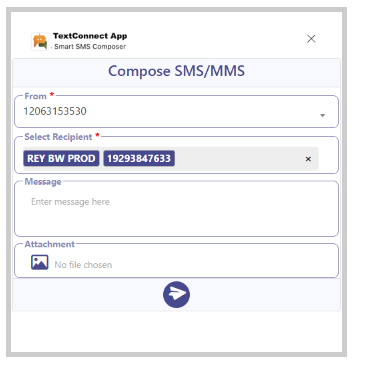Image resolution: width=368 pixels, height=369 pixels.
Task: Clear all selected recipients with x
Action: (308, 159)
